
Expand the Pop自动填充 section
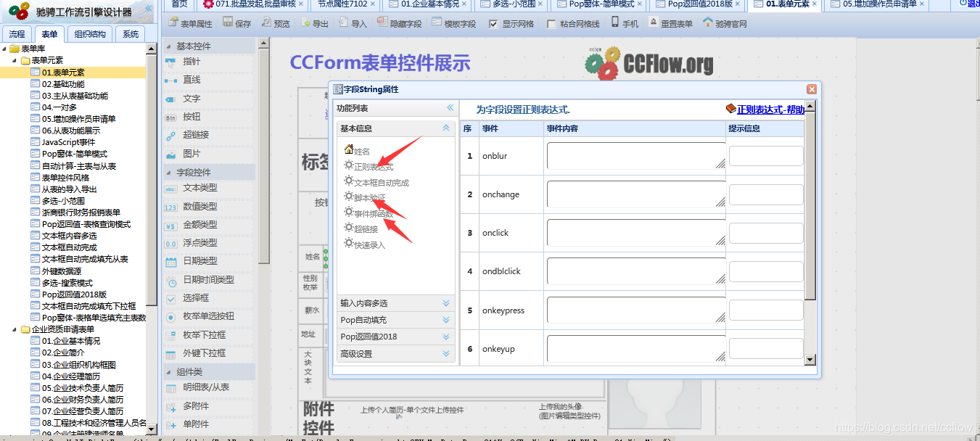[x=397, y=320]
